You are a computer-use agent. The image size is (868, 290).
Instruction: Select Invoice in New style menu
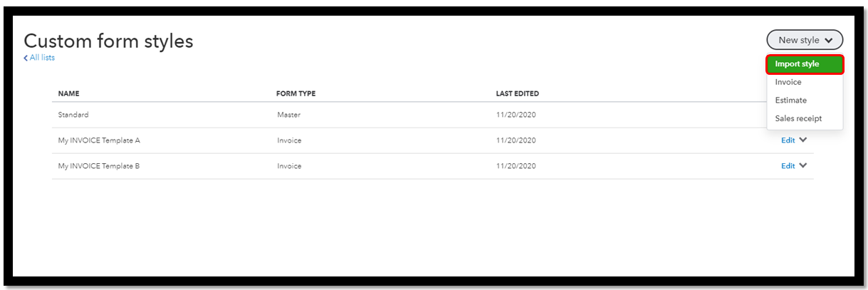788,82
